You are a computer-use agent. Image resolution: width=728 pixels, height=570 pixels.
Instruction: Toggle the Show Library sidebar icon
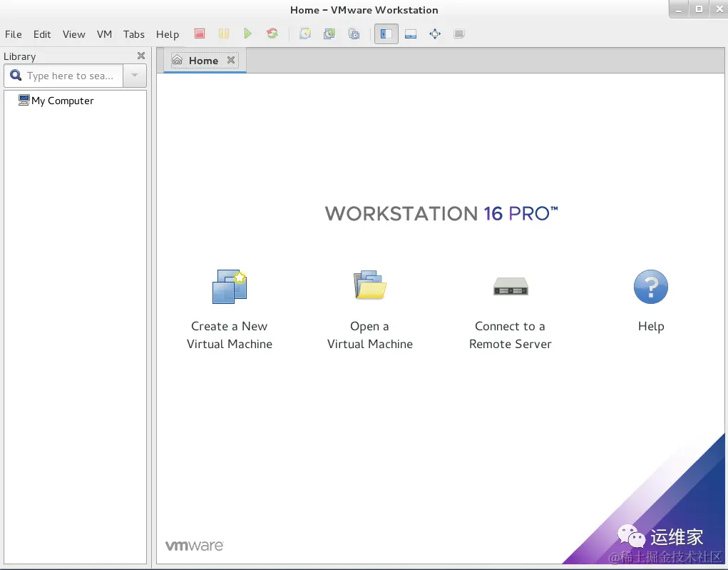coord(386,34)
